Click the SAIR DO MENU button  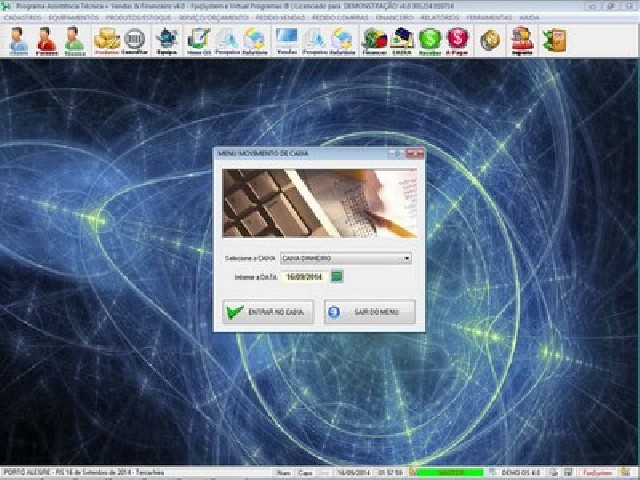(x=370, y=312)
